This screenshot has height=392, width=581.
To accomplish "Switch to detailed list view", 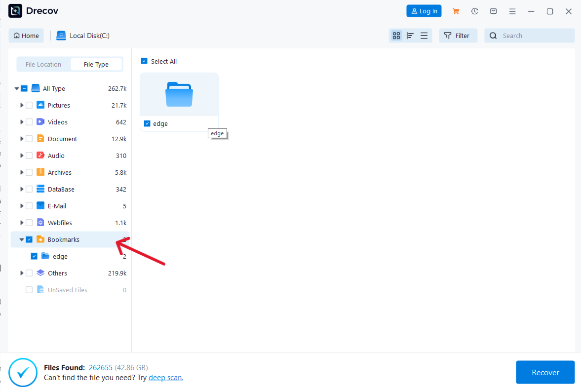I will click(x=424, y=35).
